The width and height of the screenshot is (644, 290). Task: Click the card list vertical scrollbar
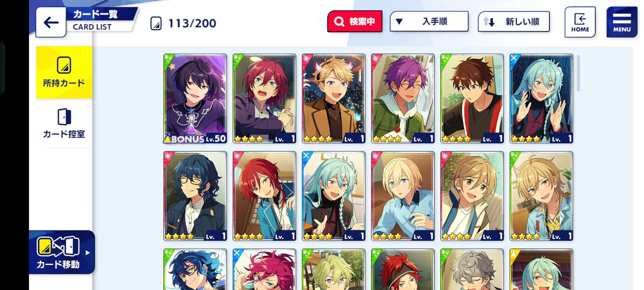click(578, 73)
